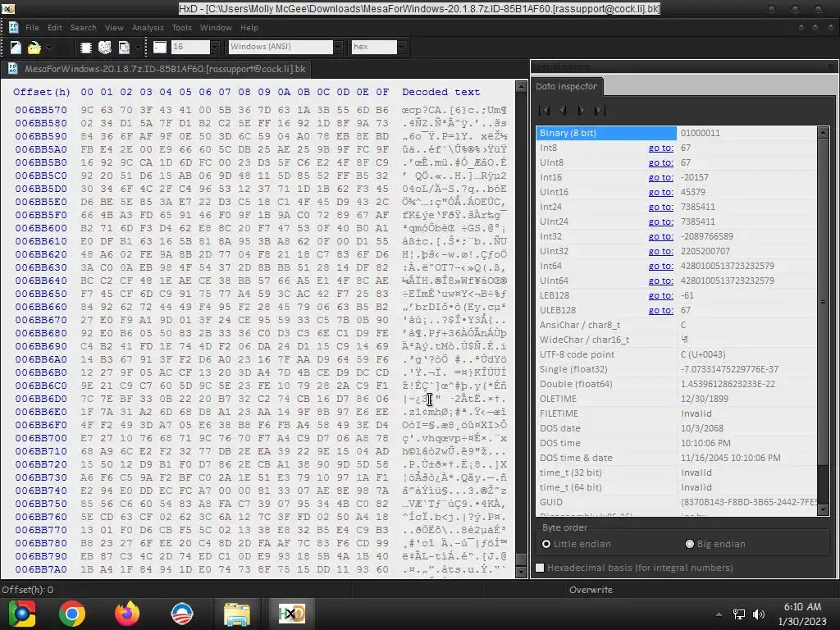Go to next byte in Data inspector
Image resolution: width=840 pixels, height=630 pixels.
[582, 111]
